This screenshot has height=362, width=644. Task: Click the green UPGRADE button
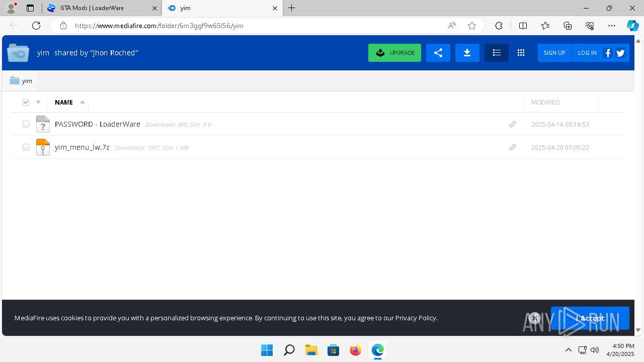(394, 53)
